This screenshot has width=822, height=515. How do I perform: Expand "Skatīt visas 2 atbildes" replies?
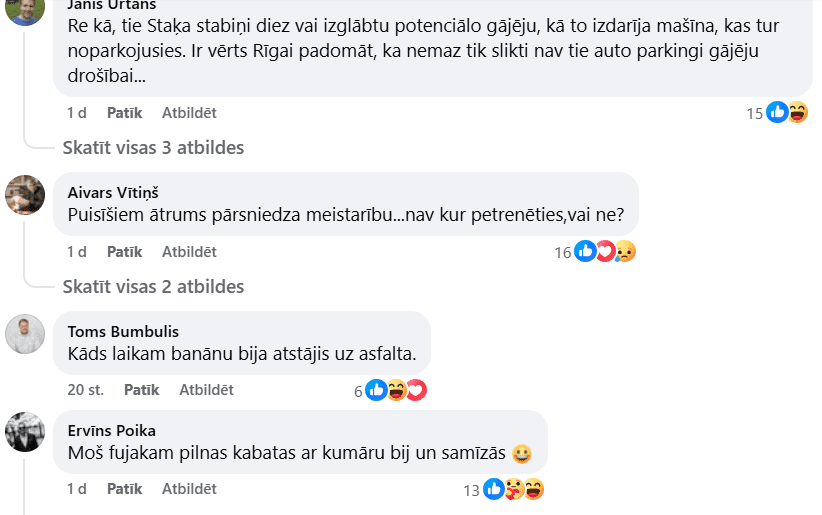coord(153,287)
